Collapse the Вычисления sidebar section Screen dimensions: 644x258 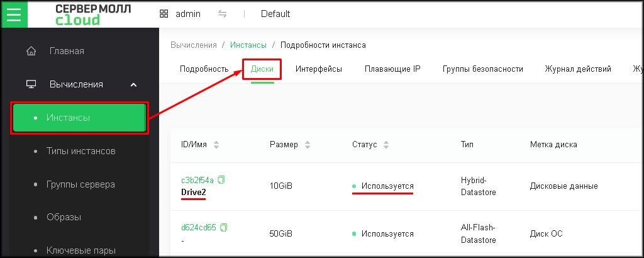(133, 84)
